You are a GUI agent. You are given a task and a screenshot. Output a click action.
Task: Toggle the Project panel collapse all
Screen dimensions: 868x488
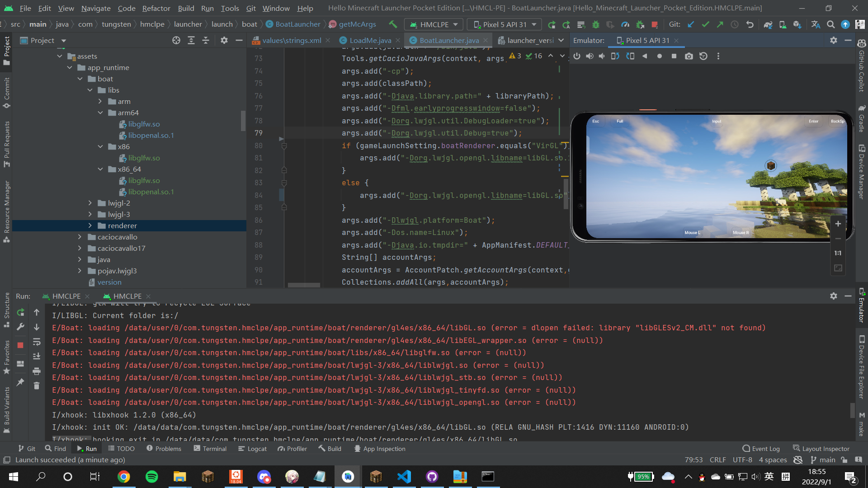[206, 40]
